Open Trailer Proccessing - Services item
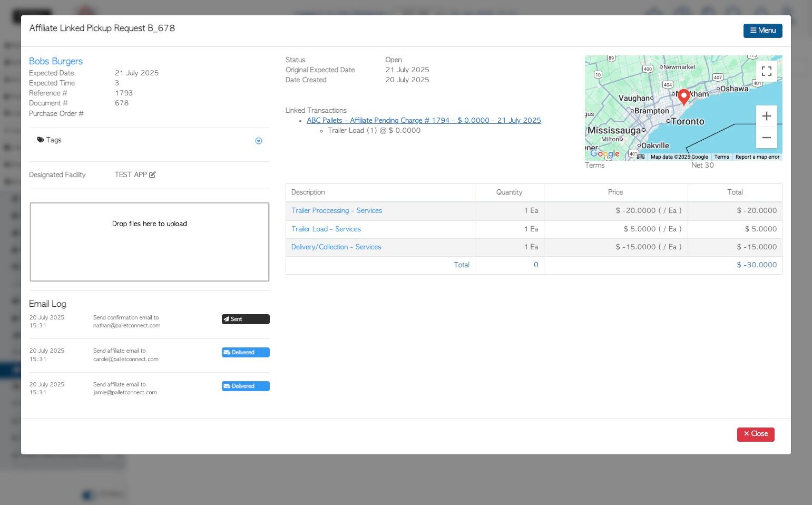This screenshot has width=812, height=505. (x=337, y=210)
